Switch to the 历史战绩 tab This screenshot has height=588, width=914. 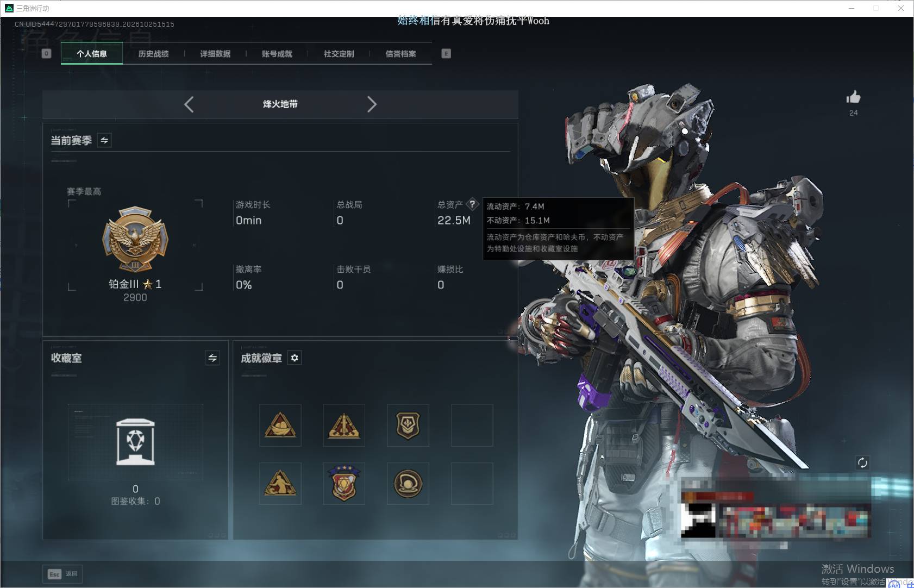[154, 53]
